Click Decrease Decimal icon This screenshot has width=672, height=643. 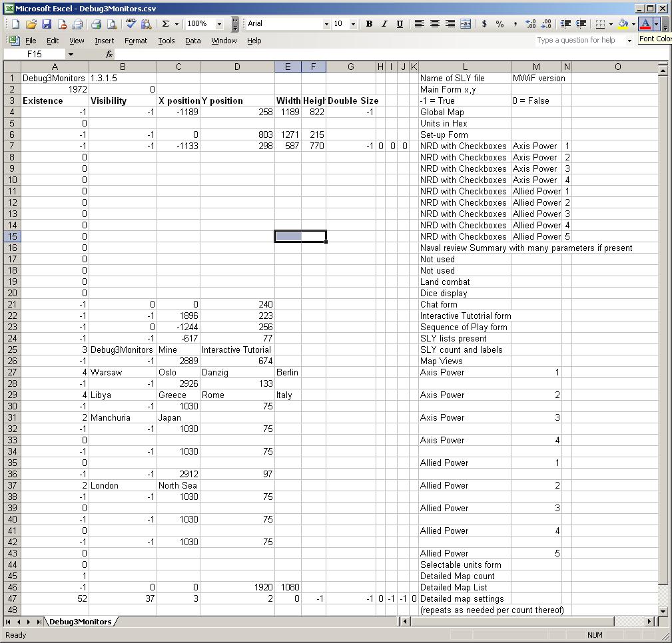(x=546, y=24)
